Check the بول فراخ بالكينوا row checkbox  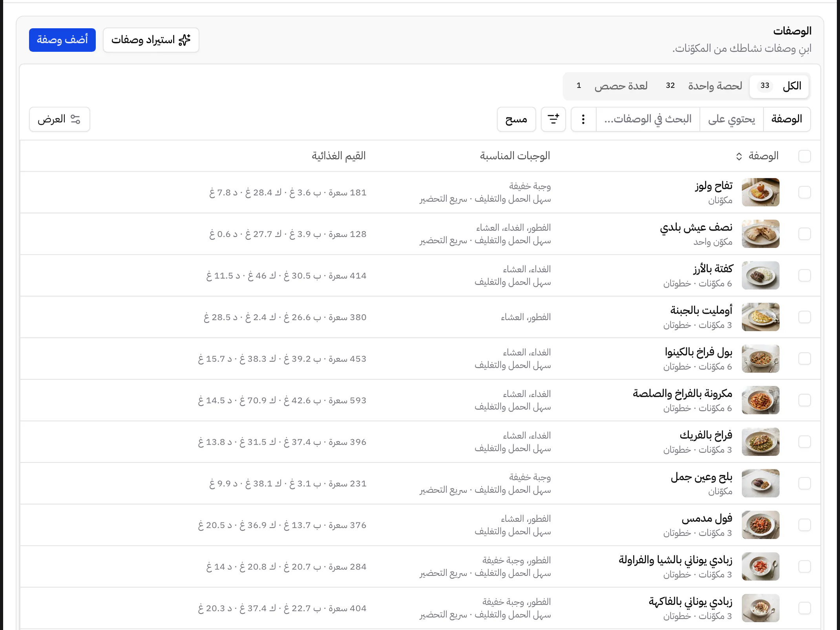[805, 359]
